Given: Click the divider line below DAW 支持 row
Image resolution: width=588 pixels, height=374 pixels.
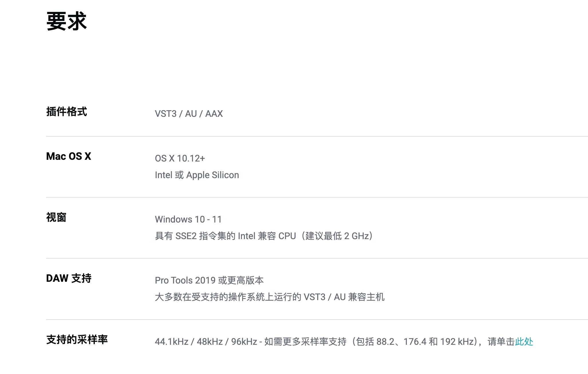Looking at the screenshot, I should pos(317,320).
